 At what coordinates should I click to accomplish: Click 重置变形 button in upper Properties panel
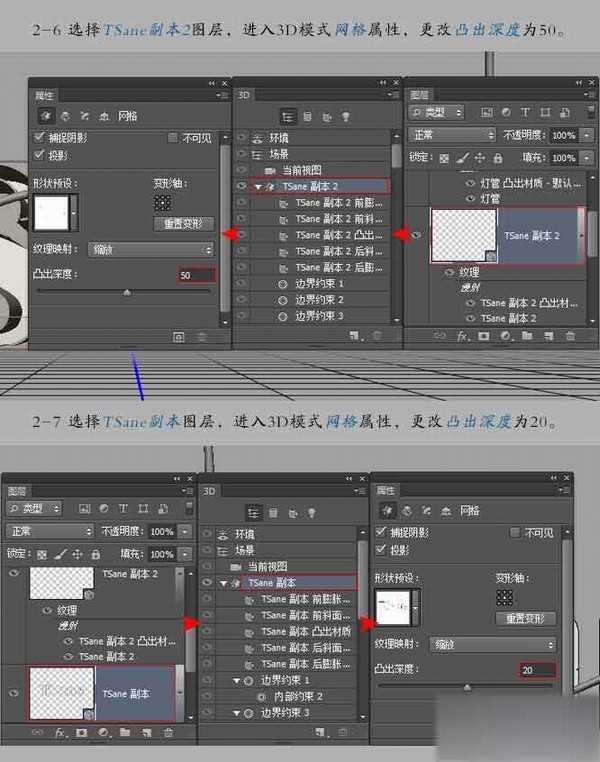(183, 224)
